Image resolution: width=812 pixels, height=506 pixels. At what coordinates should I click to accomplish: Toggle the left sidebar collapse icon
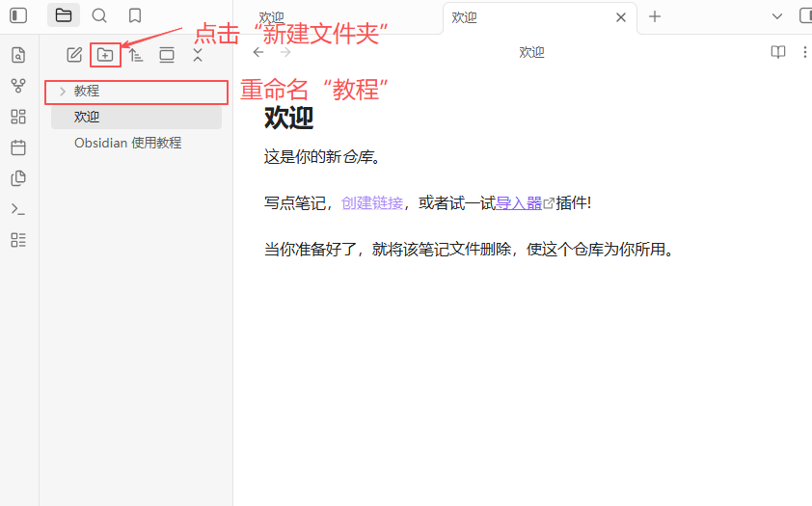(x=18, y=15)
